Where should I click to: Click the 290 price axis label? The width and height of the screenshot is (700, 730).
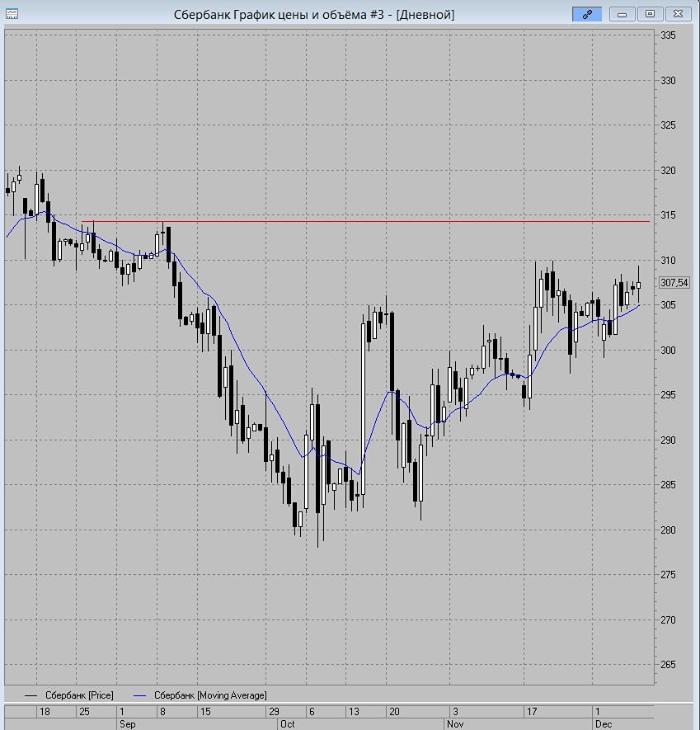pyautogui.click(x=668, y=440)
